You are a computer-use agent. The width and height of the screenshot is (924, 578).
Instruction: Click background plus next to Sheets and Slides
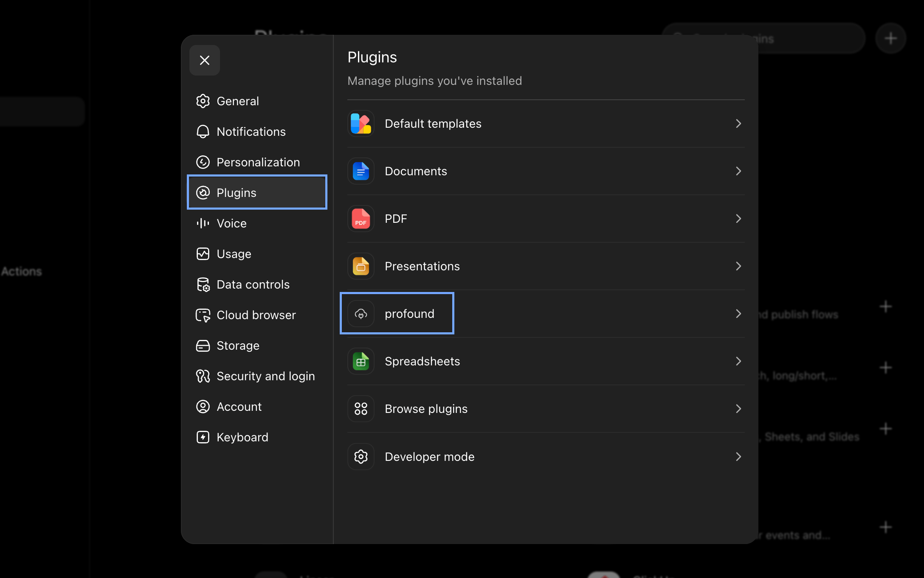tap(886, 429)
